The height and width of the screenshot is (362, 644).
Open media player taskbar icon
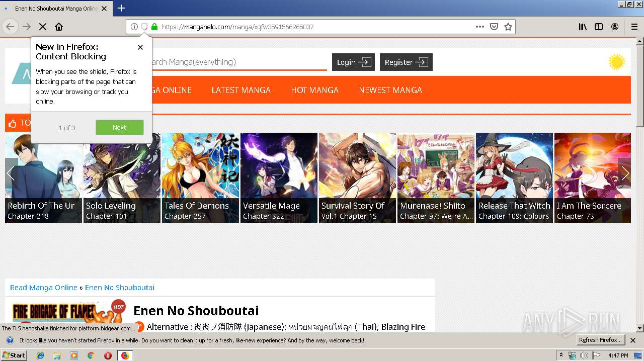(74, 355)
